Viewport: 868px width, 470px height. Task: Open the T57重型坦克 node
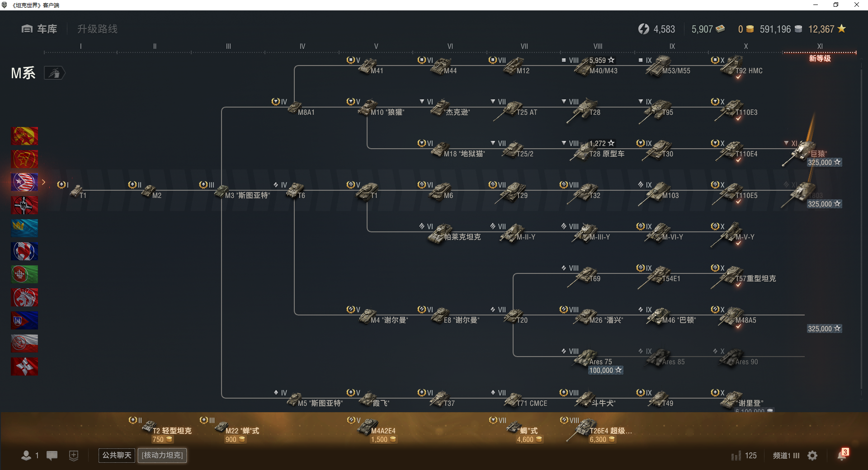pos(744,276)
